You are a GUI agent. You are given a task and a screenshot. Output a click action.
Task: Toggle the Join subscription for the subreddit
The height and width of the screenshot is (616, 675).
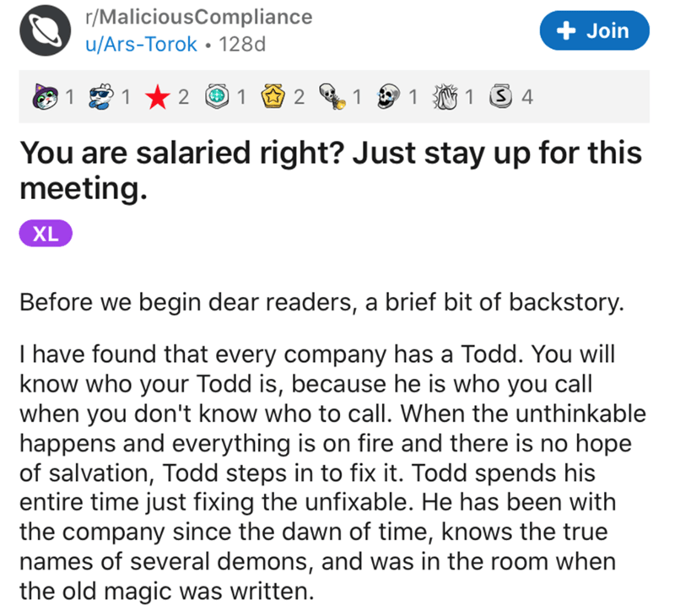coord(594,30)
